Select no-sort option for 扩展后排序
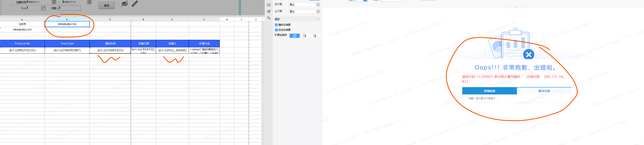 tap(294, 36)
